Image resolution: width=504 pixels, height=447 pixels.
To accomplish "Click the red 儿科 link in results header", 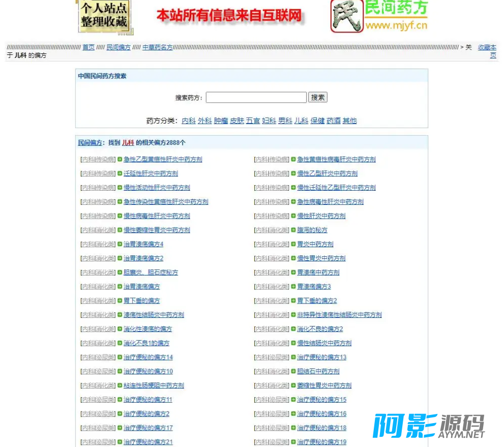I will click(x=128, y=143).
